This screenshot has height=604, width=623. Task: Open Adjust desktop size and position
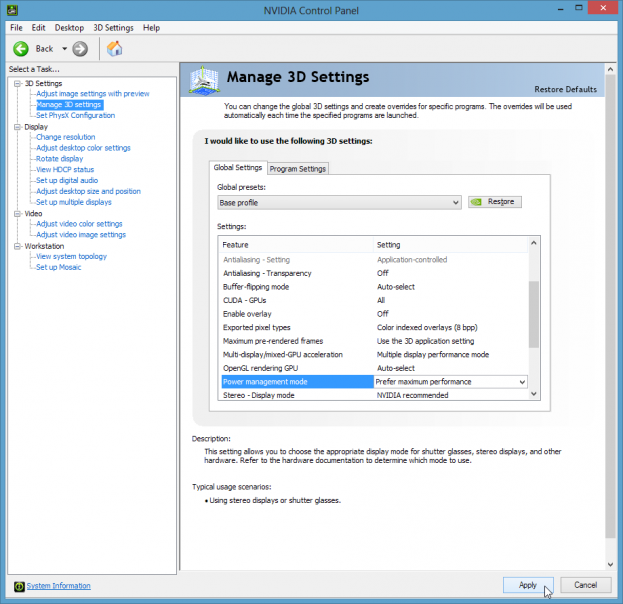pyautogui.click(x=88, y=191)
